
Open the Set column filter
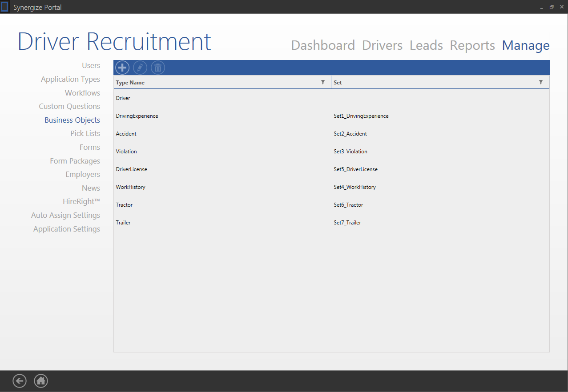click(541, 82)
